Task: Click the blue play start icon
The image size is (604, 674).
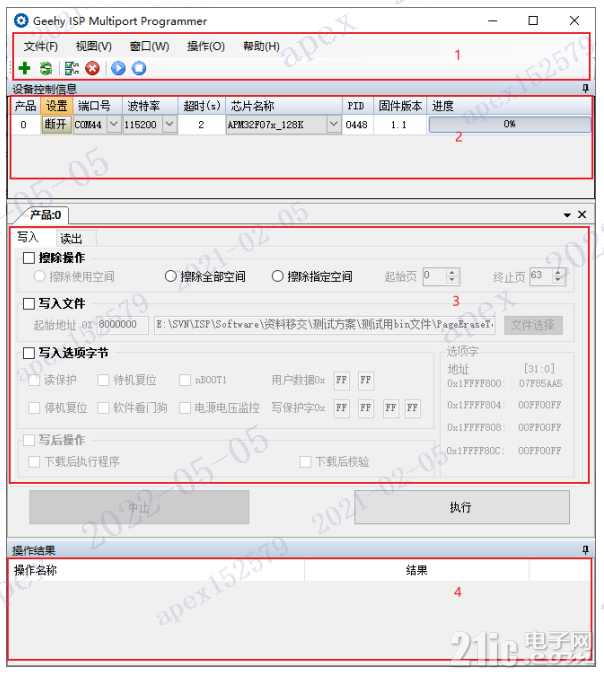Action: (x=118, y=68)
